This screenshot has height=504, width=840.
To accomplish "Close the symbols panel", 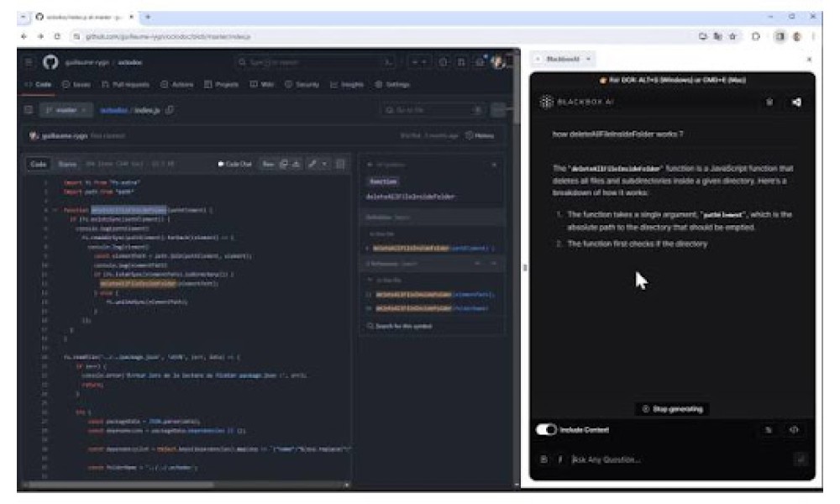I will tap(494, 165).
